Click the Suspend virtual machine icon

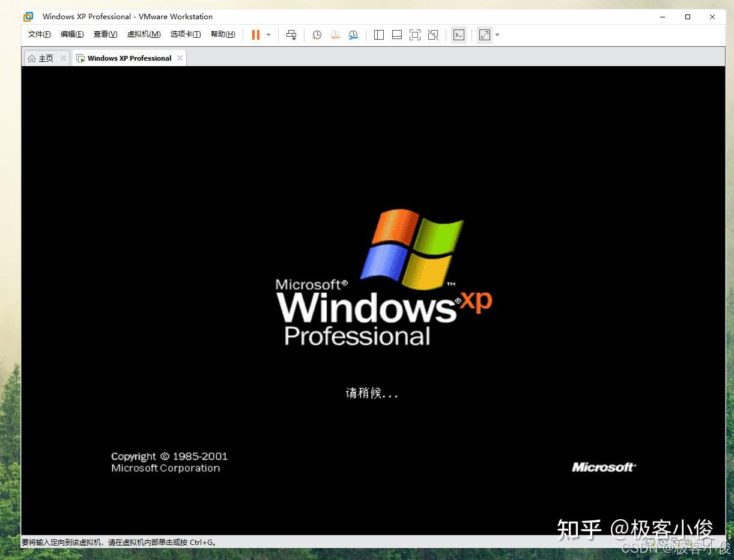point(256,35)
